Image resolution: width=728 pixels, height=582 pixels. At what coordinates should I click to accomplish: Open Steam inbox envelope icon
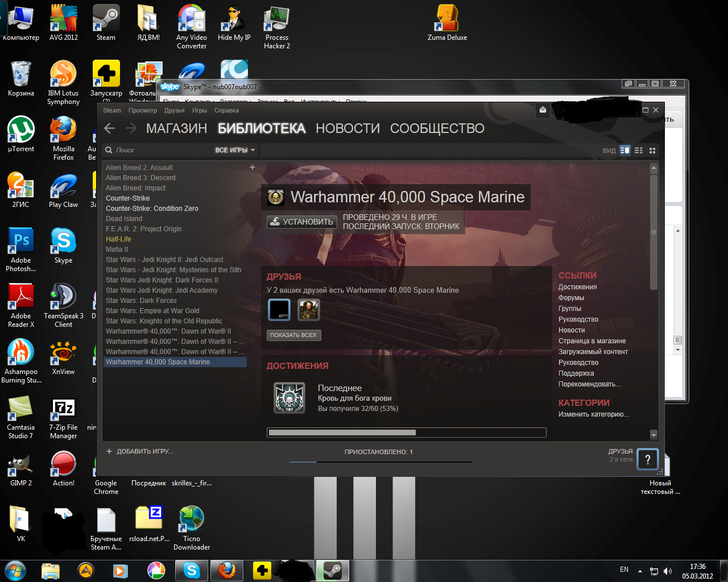[543, 110]
